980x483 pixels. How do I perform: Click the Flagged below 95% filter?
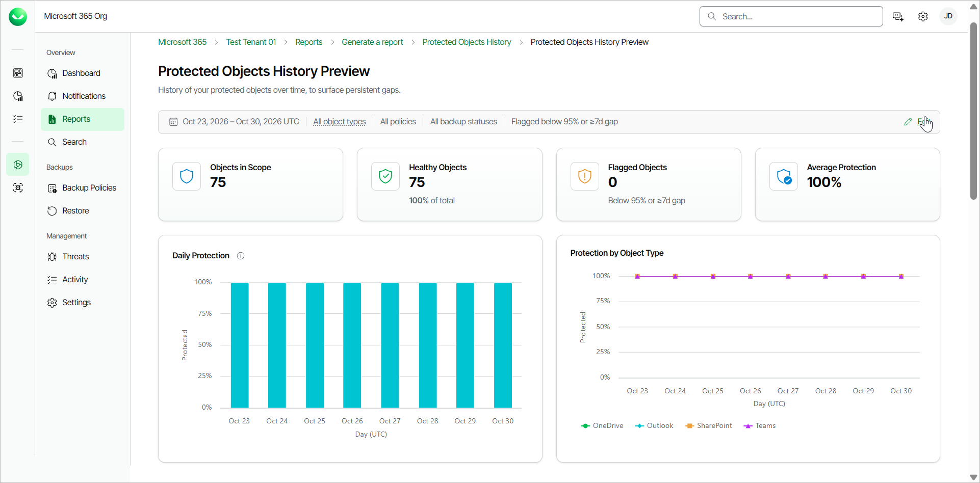click(x=564, y=122)
